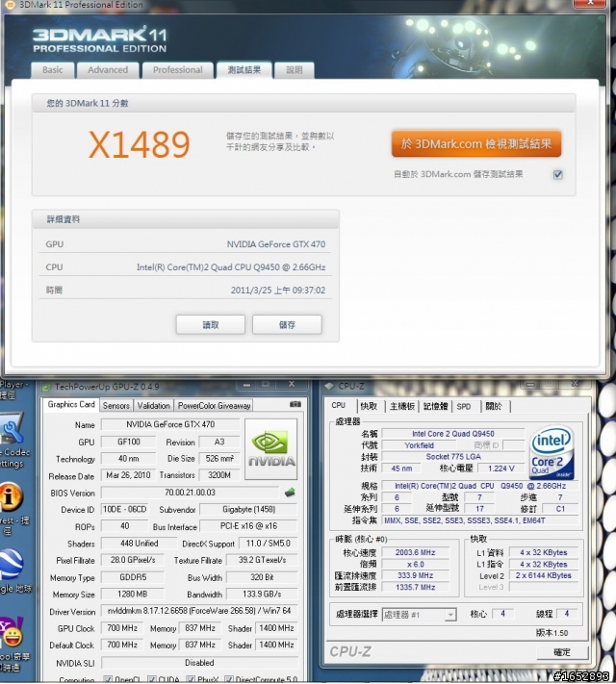Open the Basic tab in 3DMark 11
Viewport: 616px width, 684px height.
click(52, 70)
